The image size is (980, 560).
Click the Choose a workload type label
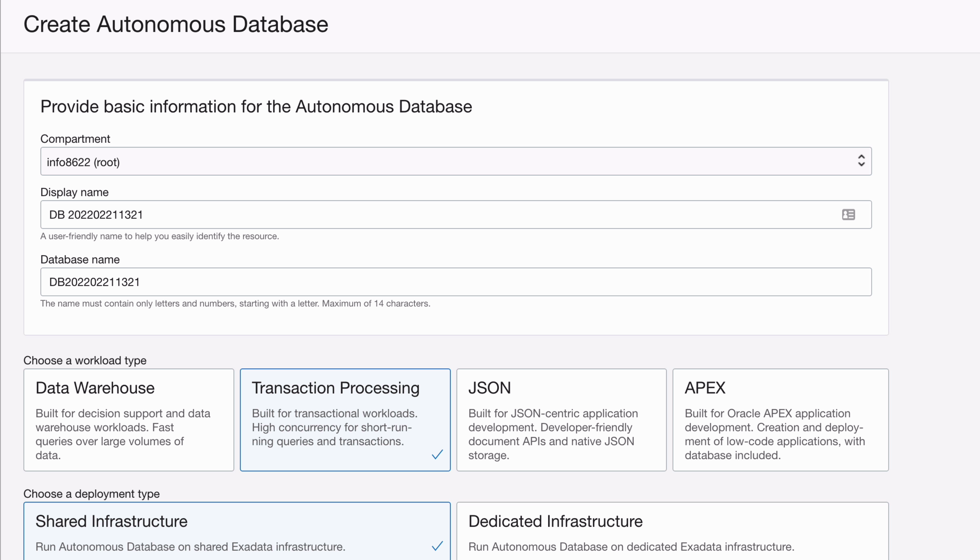point(85,360)
